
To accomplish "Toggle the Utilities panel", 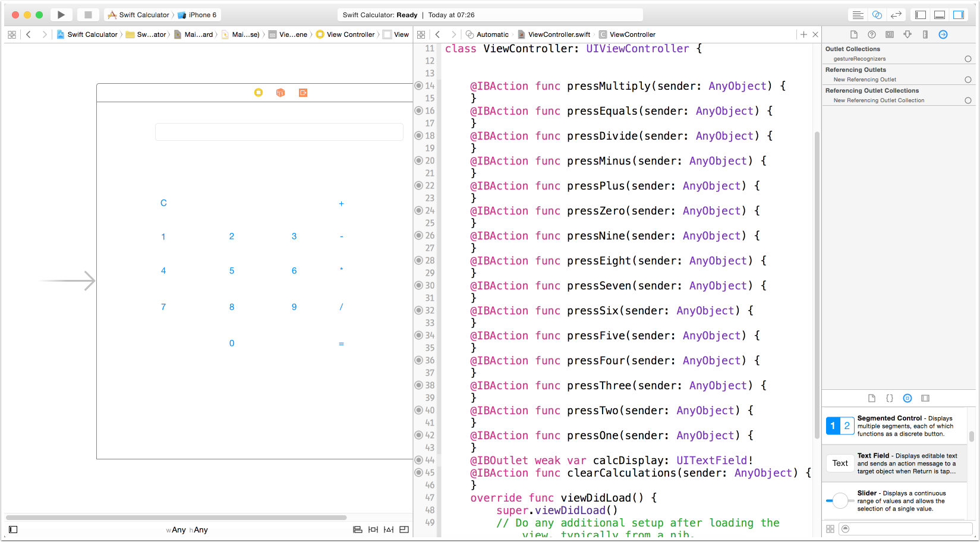I will [x=959, y=15].
